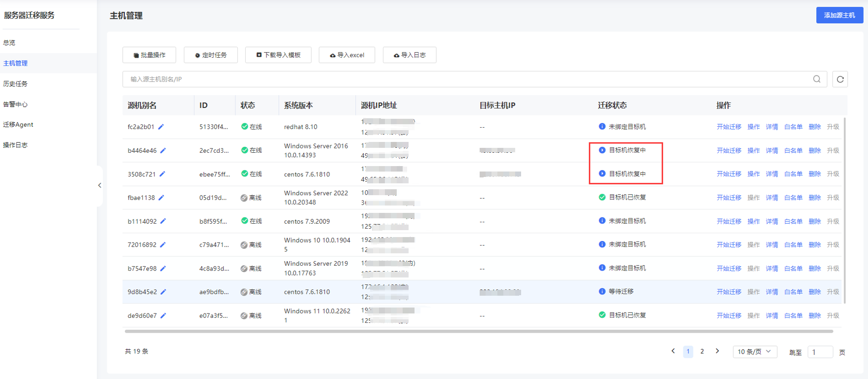Collapse the left sidebar arrow
868x379 pixels.
100,185
